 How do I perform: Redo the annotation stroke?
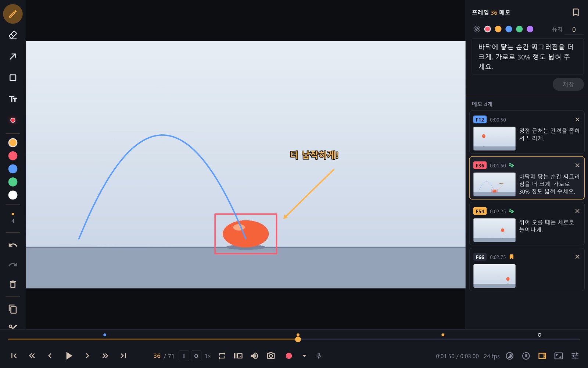pos(13,265)
